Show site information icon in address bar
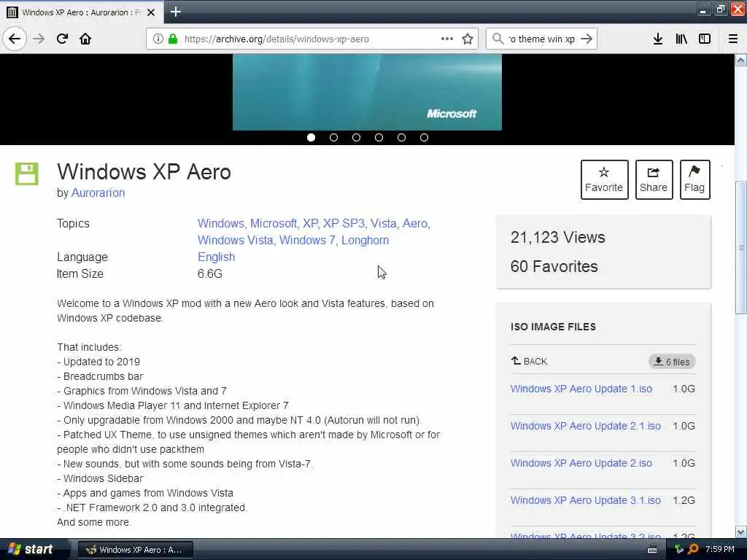 [x=158, y=39]
